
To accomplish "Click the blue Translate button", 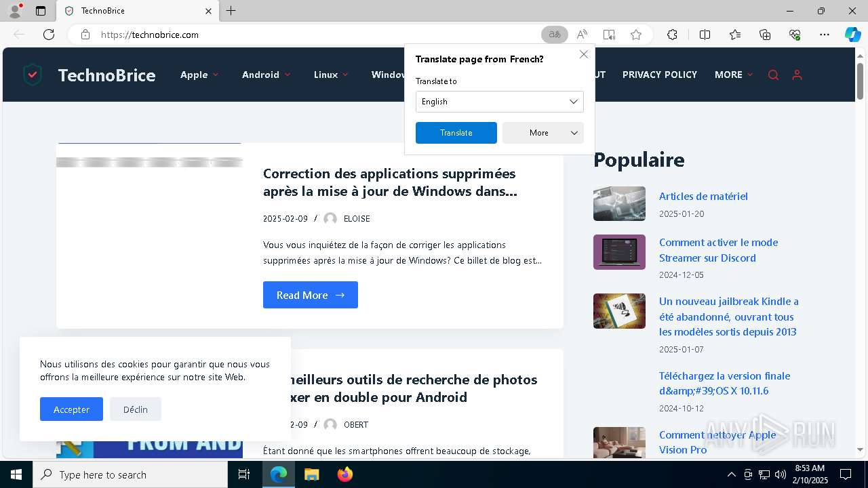I will (x=456, y=133).
